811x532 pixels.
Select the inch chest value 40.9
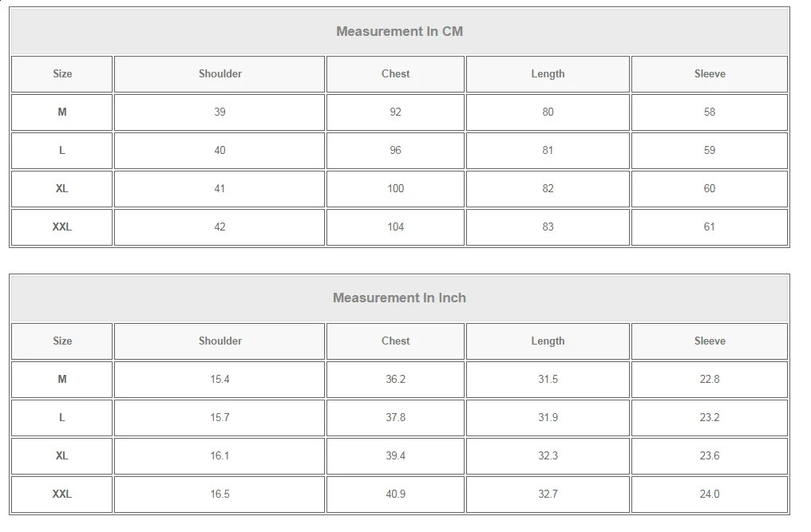click(395, 495)
